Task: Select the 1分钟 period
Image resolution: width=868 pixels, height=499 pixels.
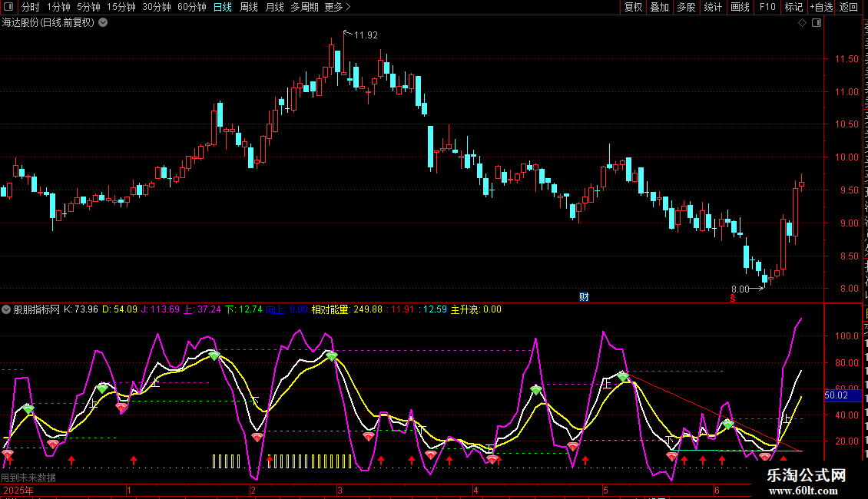Action: 58,7
